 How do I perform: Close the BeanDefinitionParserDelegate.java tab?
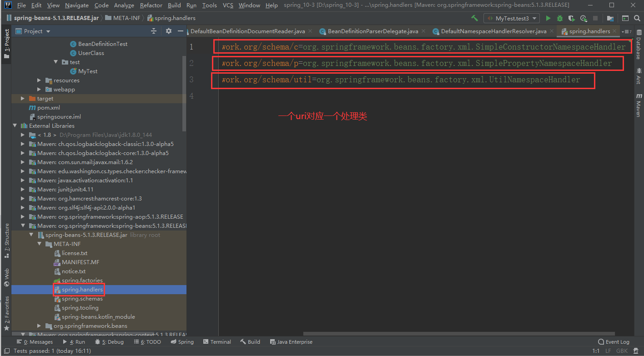coord(423,31)
